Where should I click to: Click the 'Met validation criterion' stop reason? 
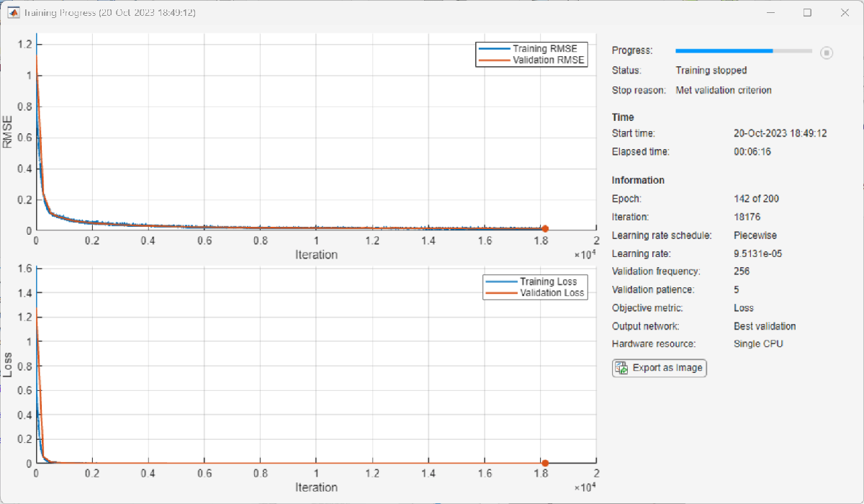(724, 90)
